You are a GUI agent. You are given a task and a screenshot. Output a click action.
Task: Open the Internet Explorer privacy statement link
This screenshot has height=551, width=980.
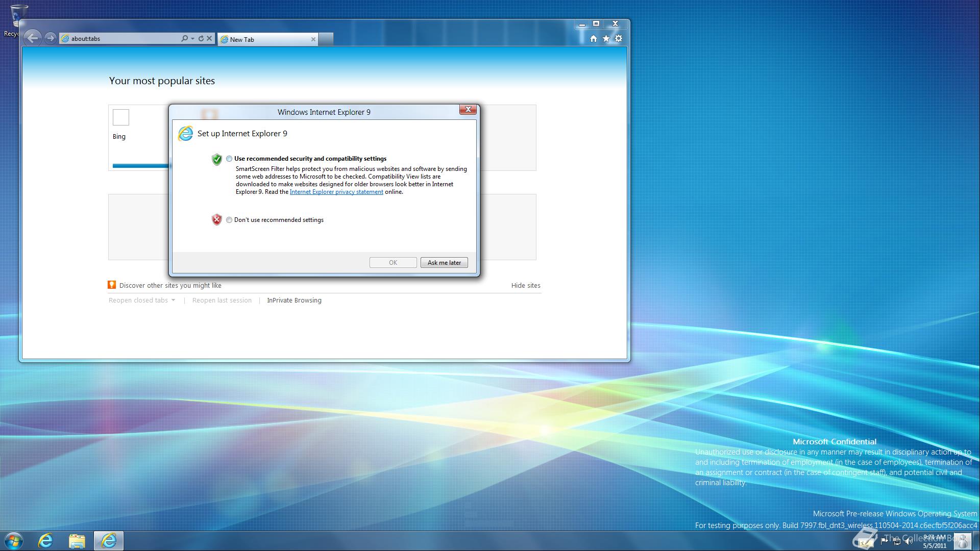336,192
